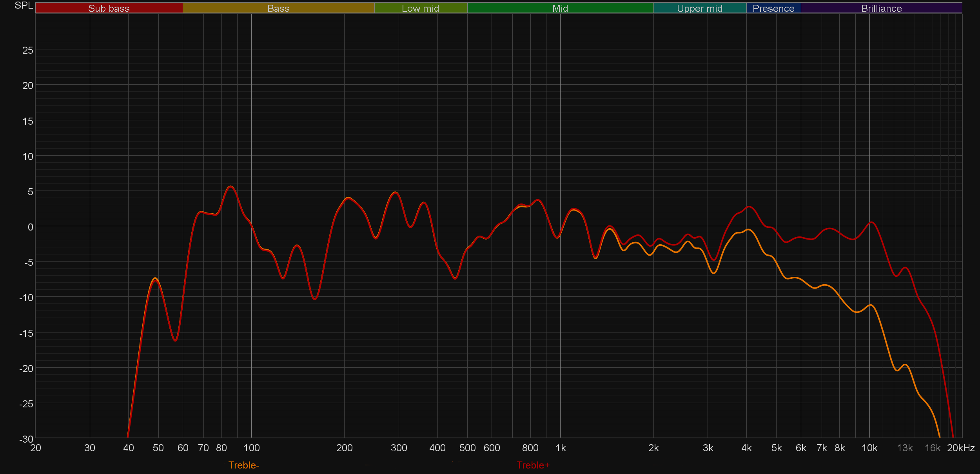Click the Brilliance band header
This screenshot has width=980, height=474.
881,8
